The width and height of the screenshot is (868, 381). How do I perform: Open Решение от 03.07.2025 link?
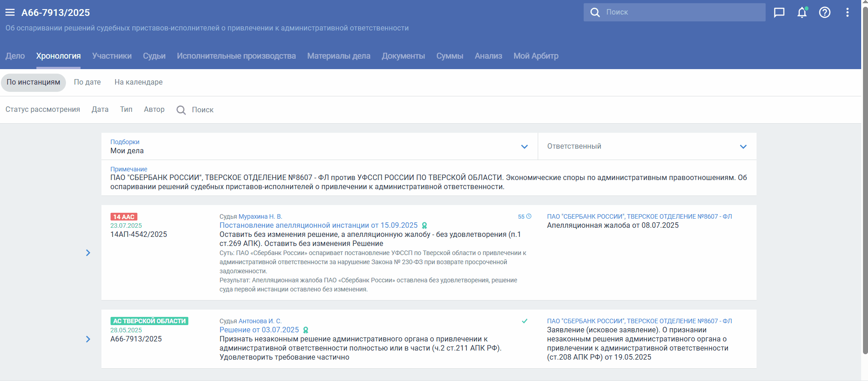(x=259, y=330)
